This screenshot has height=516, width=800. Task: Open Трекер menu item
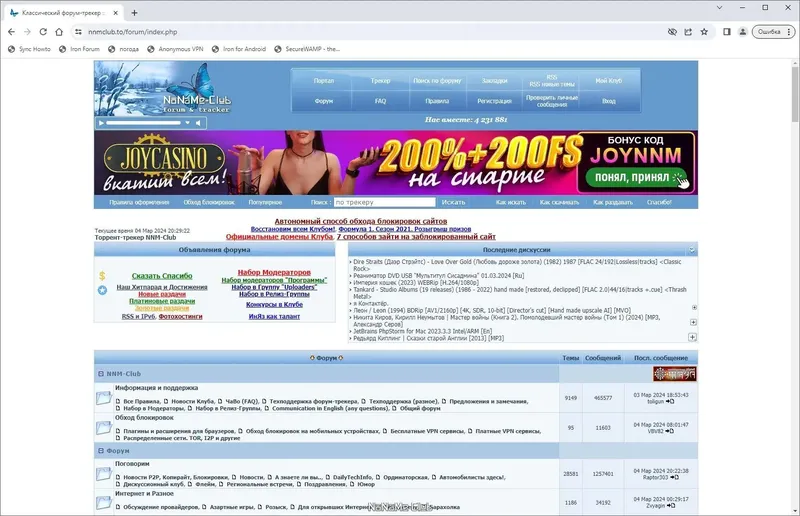click(380, 81)
